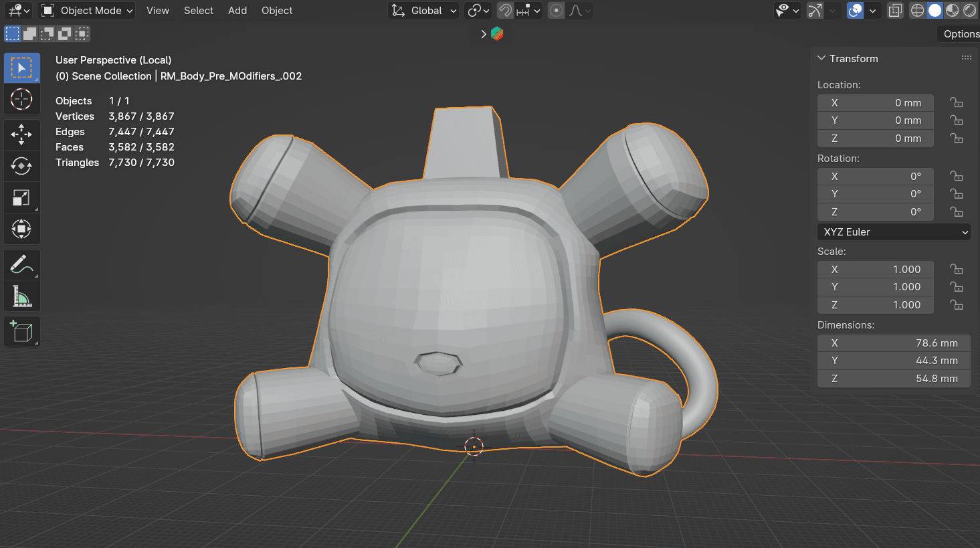The height and width of the screenshot is (548, 980).
Task: Switch to Wireframe viewport shading
Action: [x=918, y=11]
